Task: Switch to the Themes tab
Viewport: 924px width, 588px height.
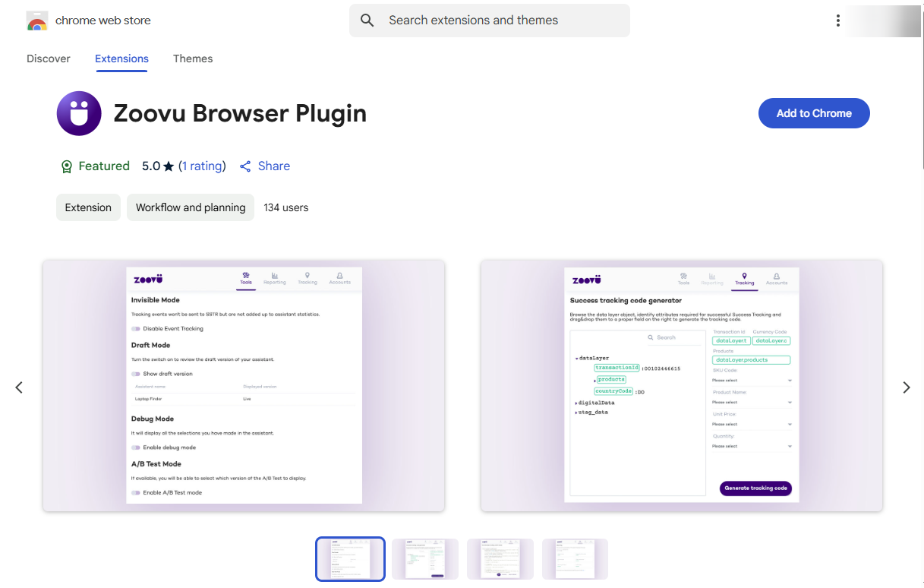Action: click(x=193, y=58)
